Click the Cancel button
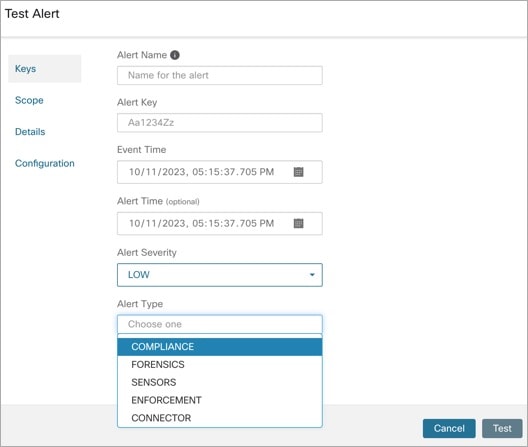Screen dimensions: 528x447 click(x=449, y=428)
